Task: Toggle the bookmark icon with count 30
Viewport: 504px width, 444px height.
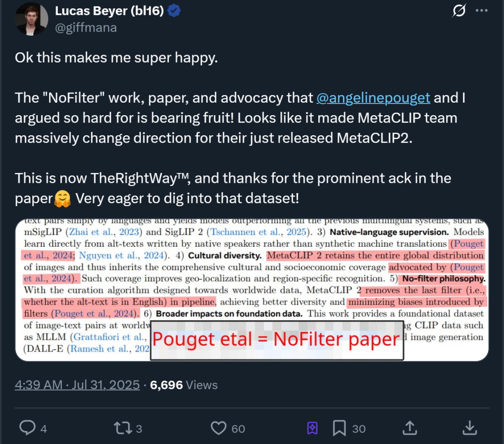Action: [339, 428]
